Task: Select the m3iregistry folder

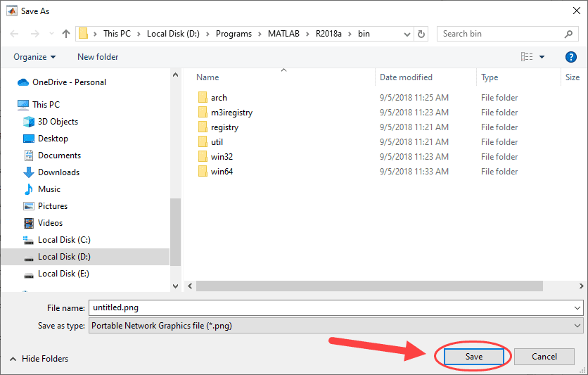Action: pyautogui.click(x=231, y=113)
